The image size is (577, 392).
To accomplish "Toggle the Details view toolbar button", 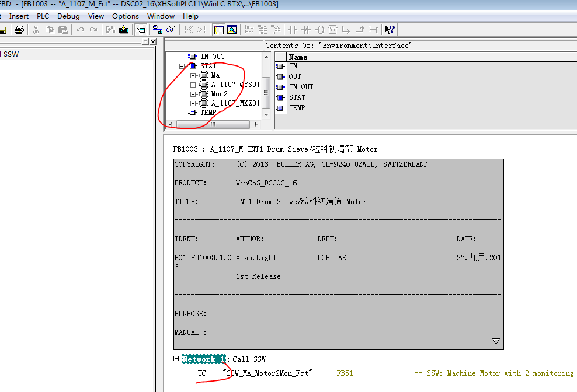I will pyautogui.click(x=232, y=30).
